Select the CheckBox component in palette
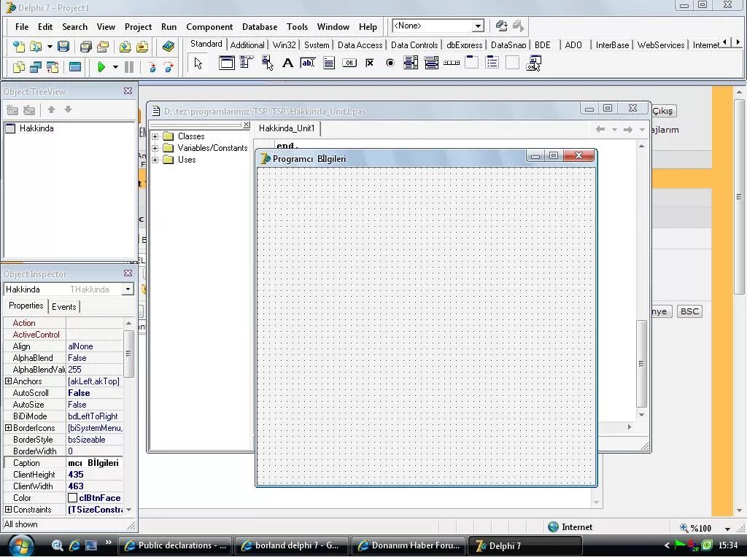 pyautogui.click(x=370, y=63)
